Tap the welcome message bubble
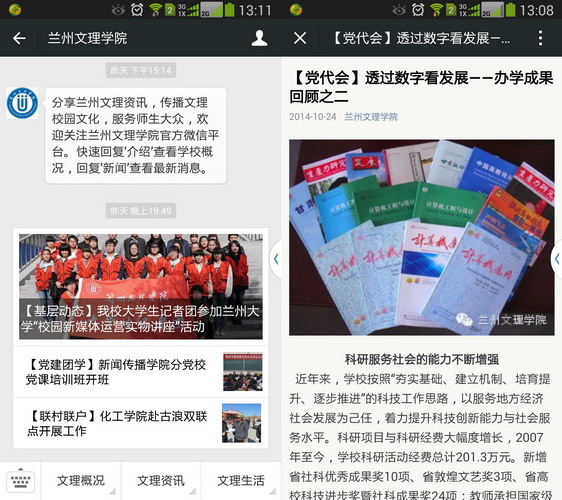Screen dimensions: 562x500 [135, 135]
